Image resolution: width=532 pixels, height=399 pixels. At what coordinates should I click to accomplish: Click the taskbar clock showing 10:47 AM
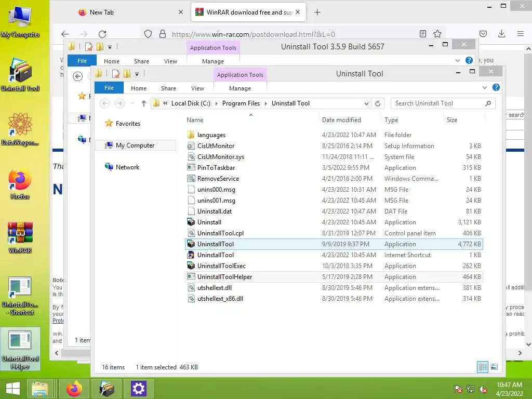pos(509,385)
